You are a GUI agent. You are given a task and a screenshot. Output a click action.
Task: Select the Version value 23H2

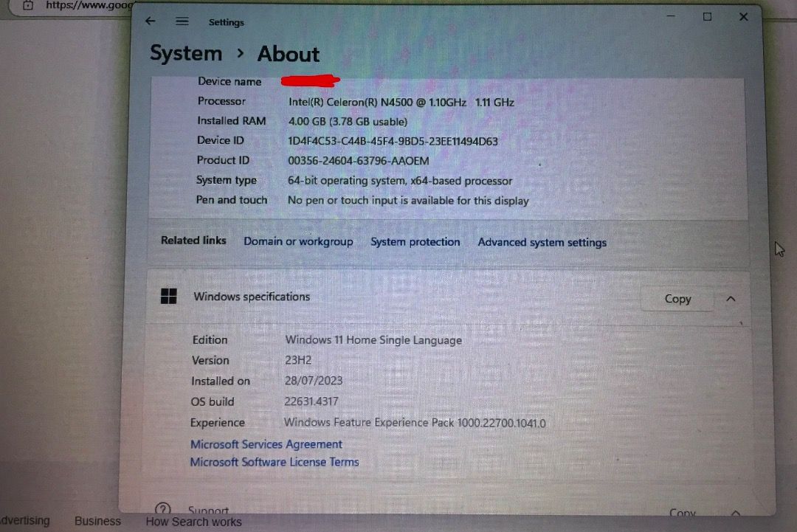pos(298,360)
